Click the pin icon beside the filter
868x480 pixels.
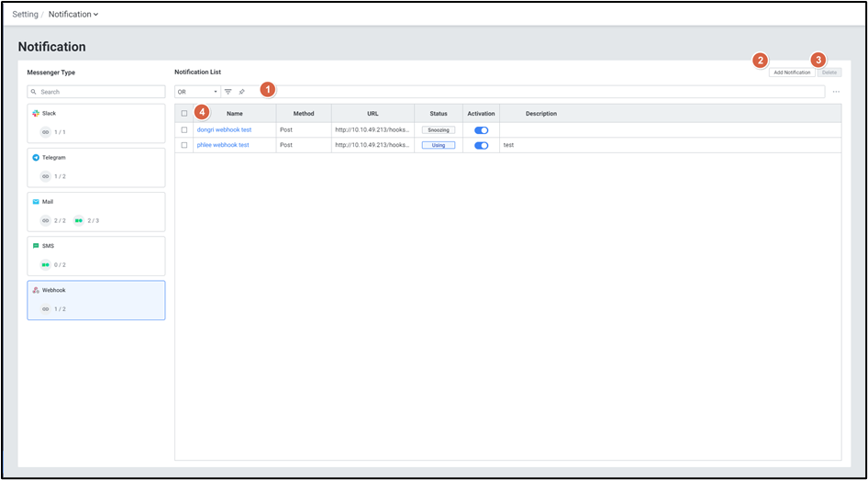click(x=241, y=92)
